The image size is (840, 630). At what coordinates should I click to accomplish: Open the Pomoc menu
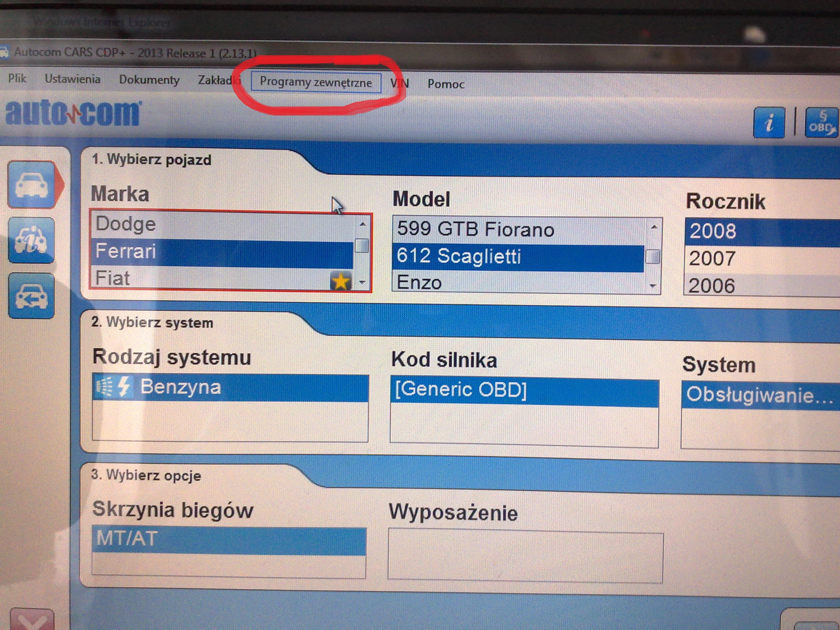point(446,84)
